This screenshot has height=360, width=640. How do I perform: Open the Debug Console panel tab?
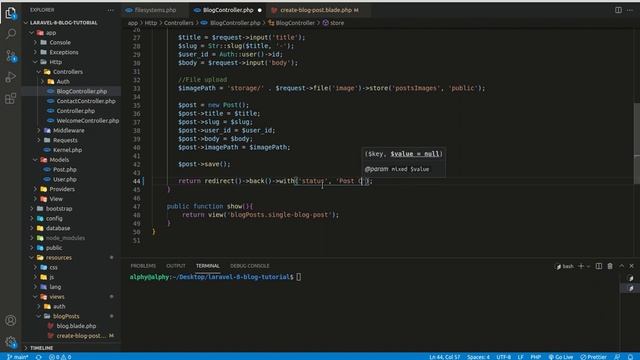pyautogui.click(x=249, y=266)
